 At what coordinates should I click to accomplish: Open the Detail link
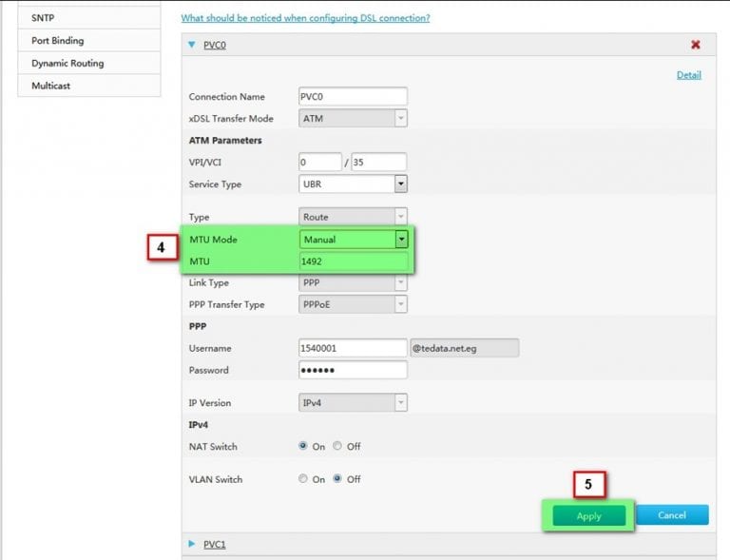pos(688,75)
